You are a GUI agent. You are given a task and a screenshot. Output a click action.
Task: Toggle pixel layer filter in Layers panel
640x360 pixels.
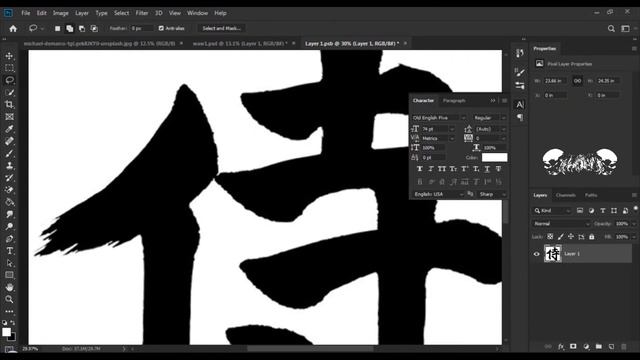coord(580,211)
